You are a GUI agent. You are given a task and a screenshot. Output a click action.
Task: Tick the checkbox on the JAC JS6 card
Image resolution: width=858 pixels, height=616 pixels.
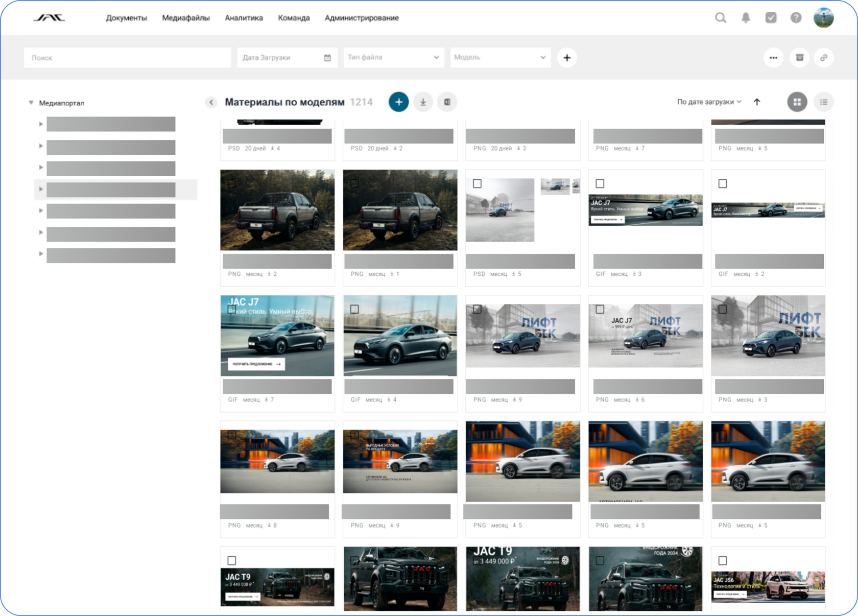(x=723, y=560)
